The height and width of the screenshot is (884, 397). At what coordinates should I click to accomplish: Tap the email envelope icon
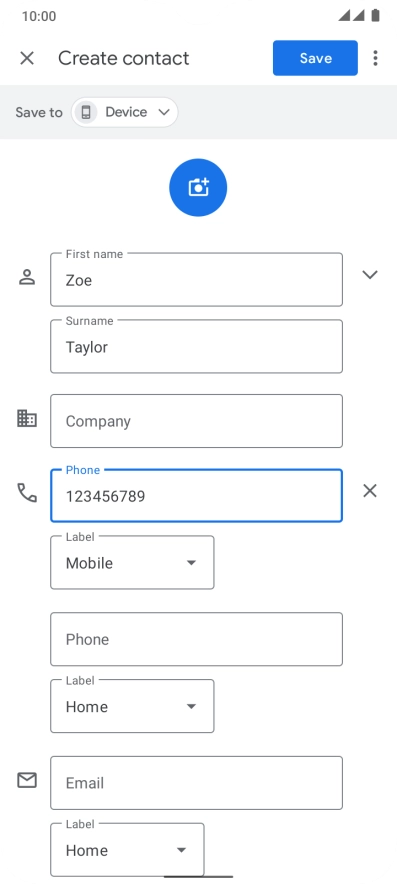pyautogui.click(x=27, y=780)
